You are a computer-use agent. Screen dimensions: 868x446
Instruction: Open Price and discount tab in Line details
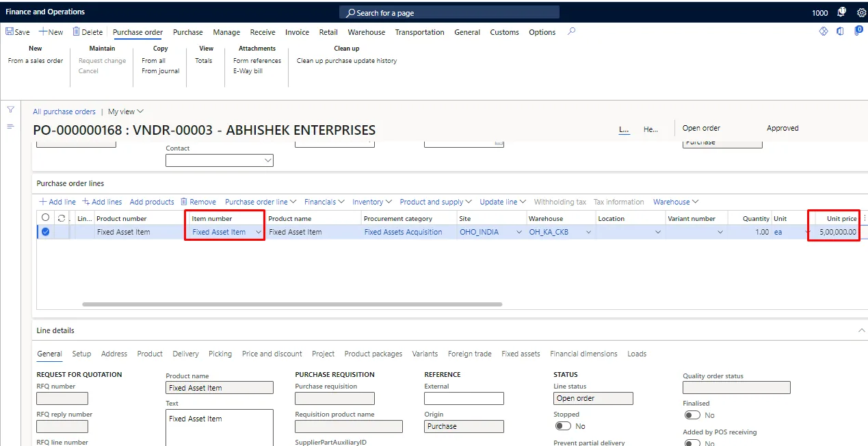click(272, 354)
